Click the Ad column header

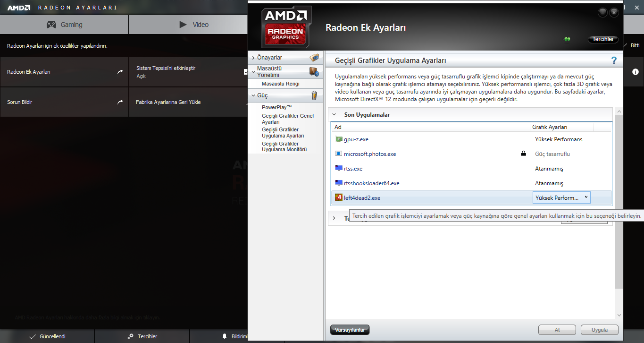coord(430,127)
